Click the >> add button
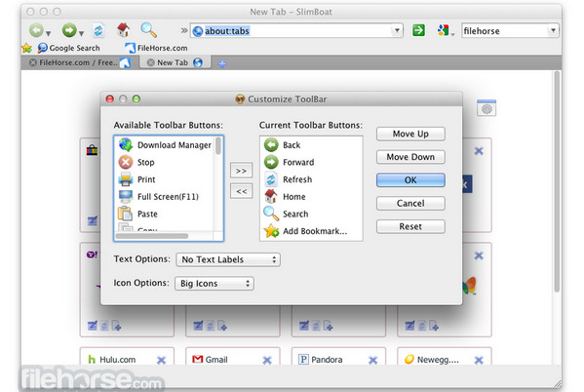Viewport: 584px width, 392px height. point(242,171)
